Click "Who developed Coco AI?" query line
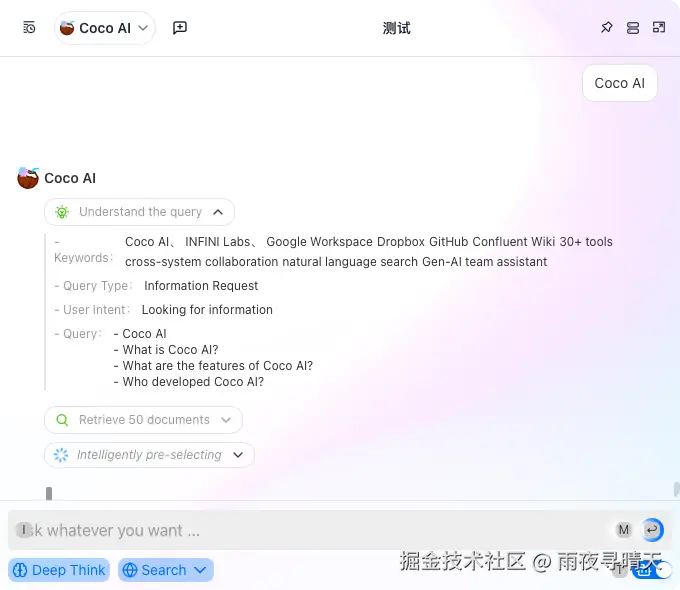The height and width of the screenshot is (590, 680). click(x=193, y=382)
